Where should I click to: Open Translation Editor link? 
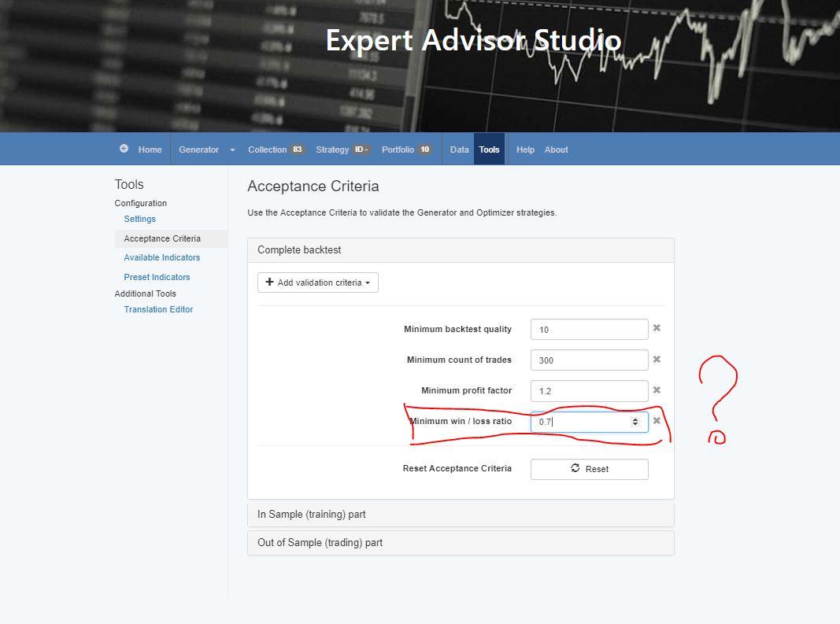coord(158,309)
